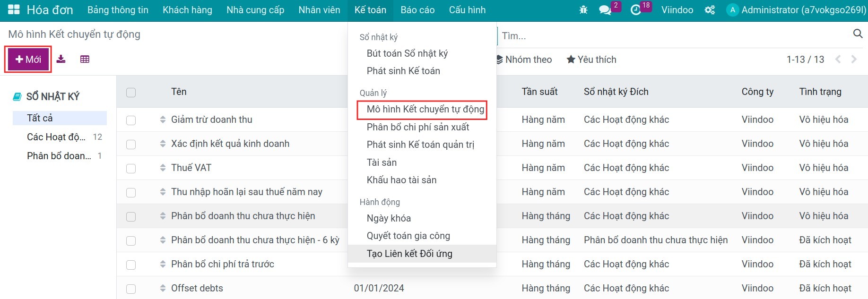868x299 pixels.
Task: Click the Mới new record button
Action: tap(28, 60)
